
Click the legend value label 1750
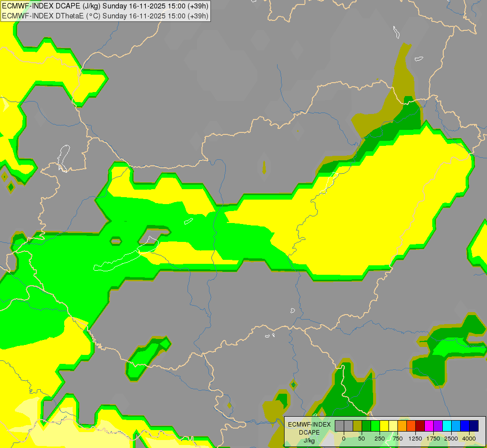(433, 439)
